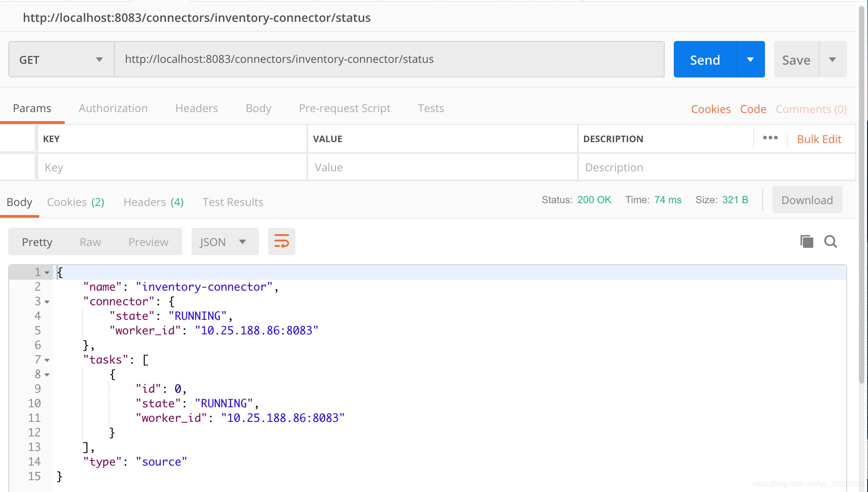
Task: Click worker_id value on line 5
Action: click(256, 331)
